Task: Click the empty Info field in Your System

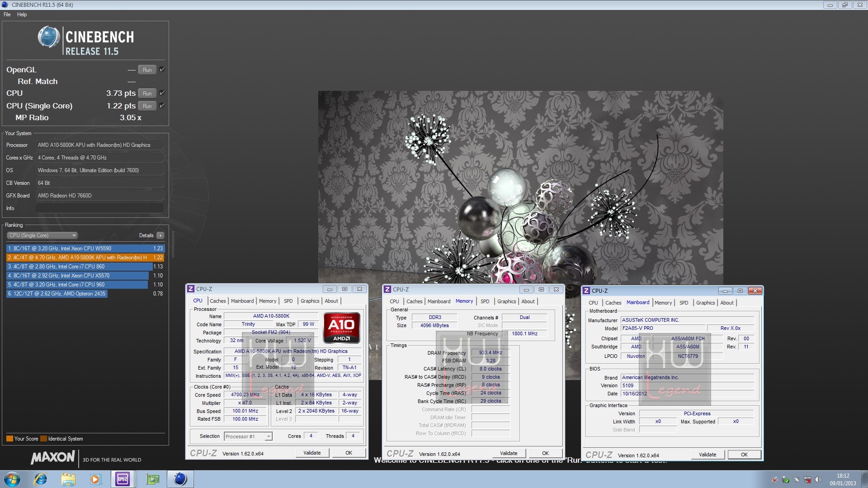Action: tap(99, 208)
